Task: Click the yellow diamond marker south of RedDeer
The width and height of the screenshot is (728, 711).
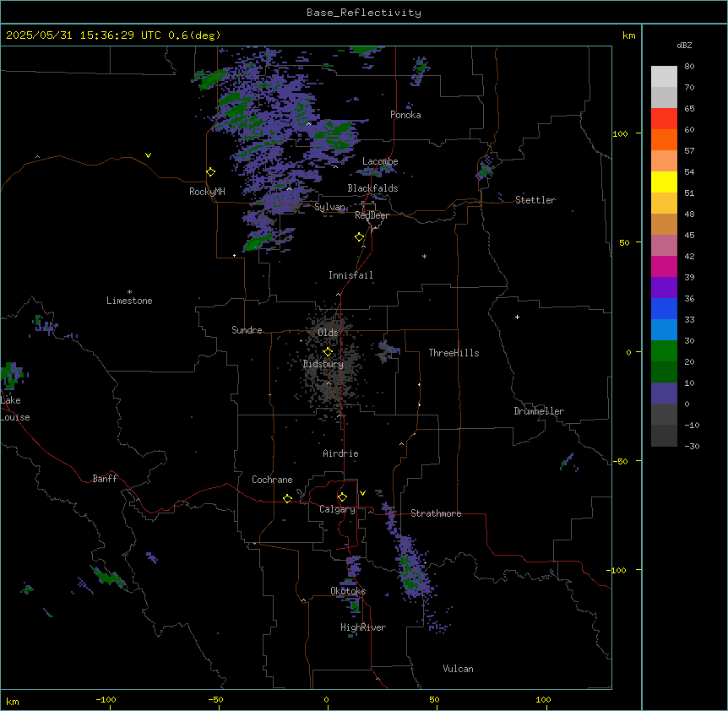Action: [360, 237]
